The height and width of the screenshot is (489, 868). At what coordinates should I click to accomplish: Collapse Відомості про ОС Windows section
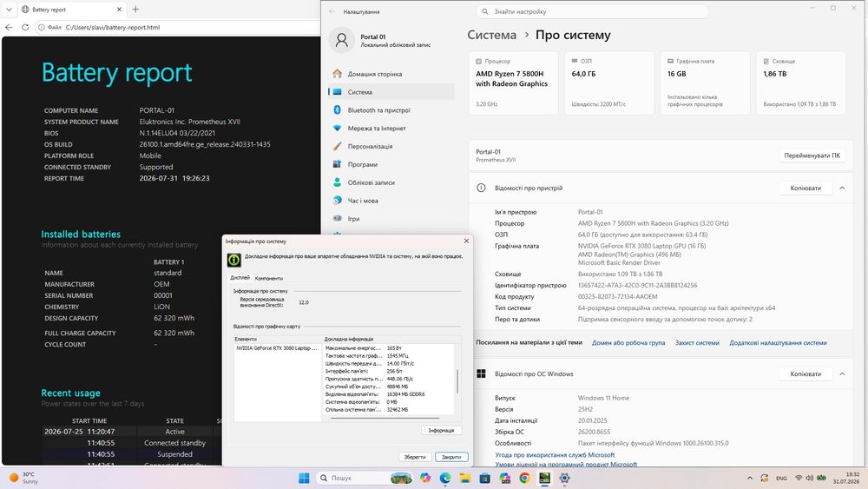[x=842, y=374]
